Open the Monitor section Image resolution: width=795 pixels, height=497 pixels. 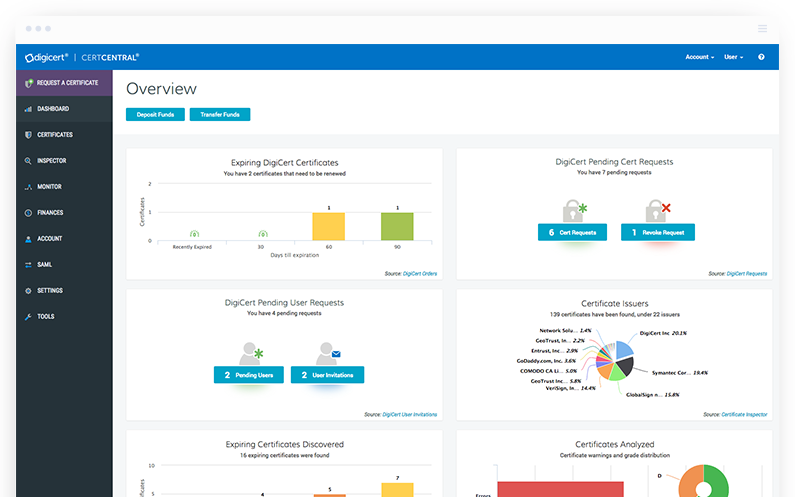[64, 187]
